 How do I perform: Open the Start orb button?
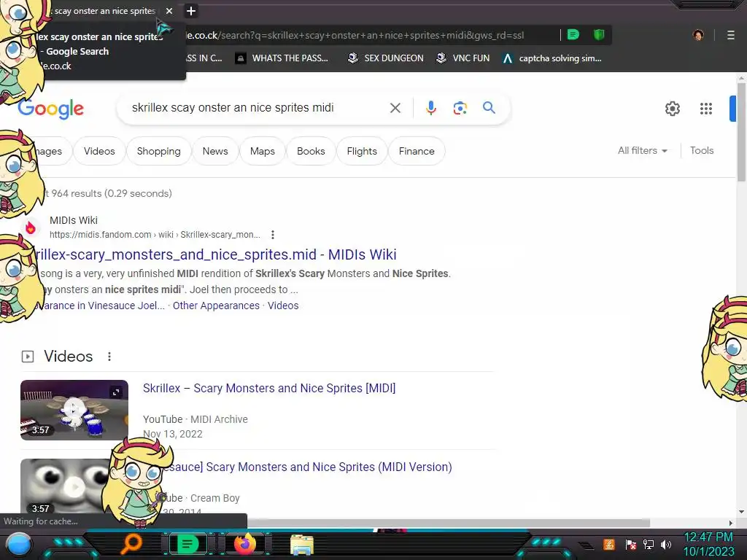[18, 545]
